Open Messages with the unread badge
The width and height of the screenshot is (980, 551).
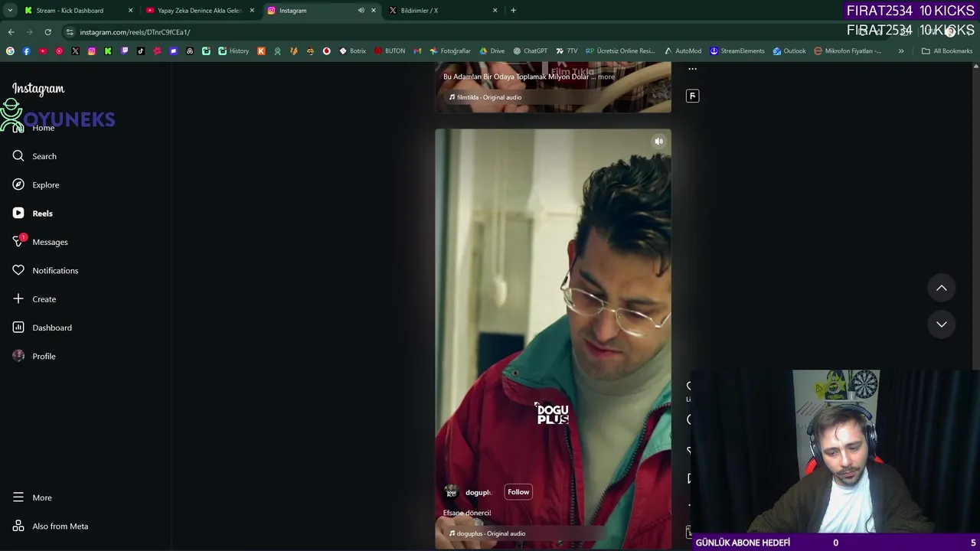click(41, 242)
